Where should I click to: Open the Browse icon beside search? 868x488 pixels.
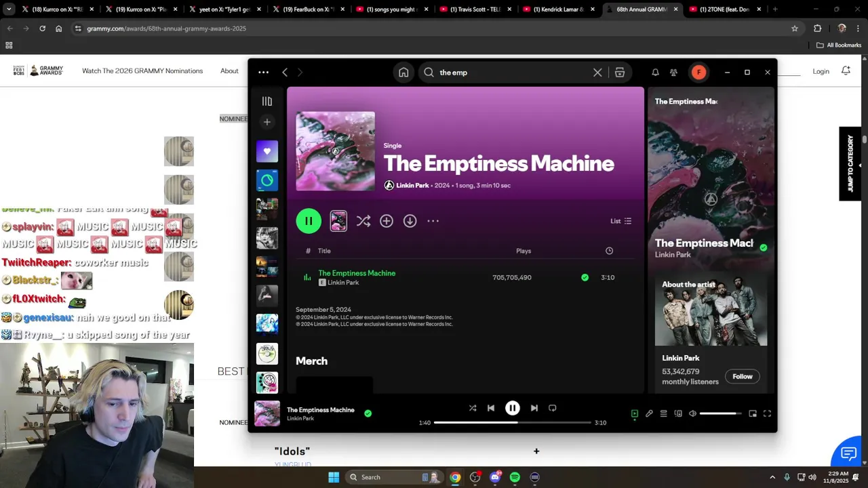[620, 73]
